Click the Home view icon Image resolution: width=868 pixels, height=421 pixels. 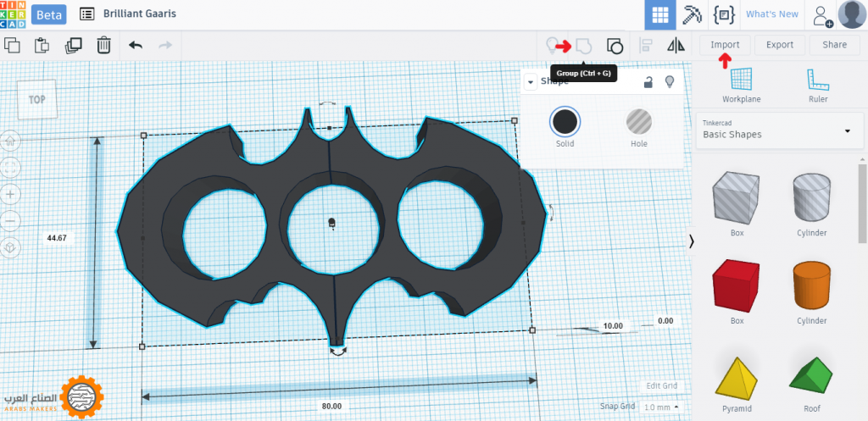pyautogui.click(x=9, y=141)
